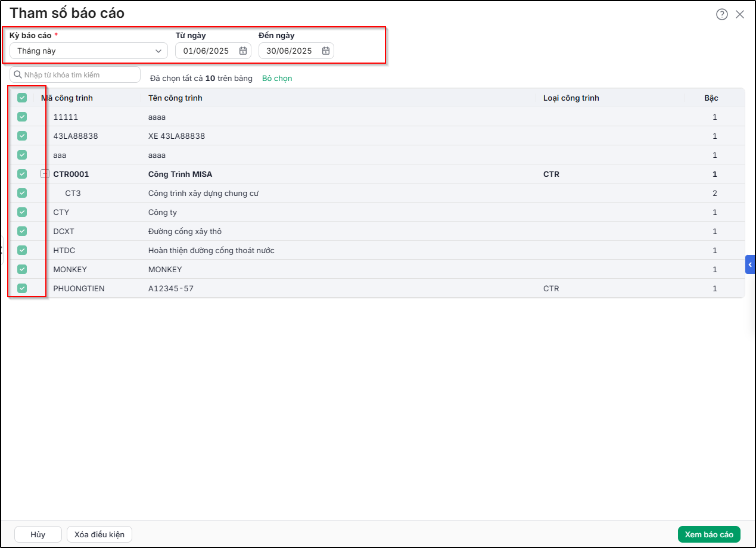Focus the keyword search input field
Screen dimensions: 756x548
click(75, 74)
